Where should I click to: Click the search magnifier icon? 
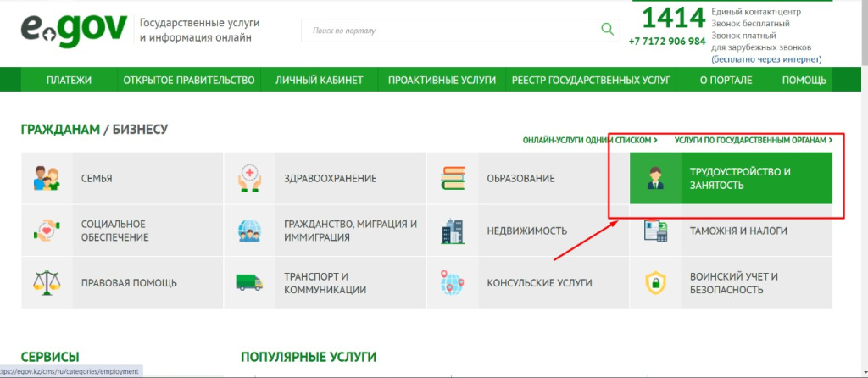pyautogui.click(x=607, y=29)
